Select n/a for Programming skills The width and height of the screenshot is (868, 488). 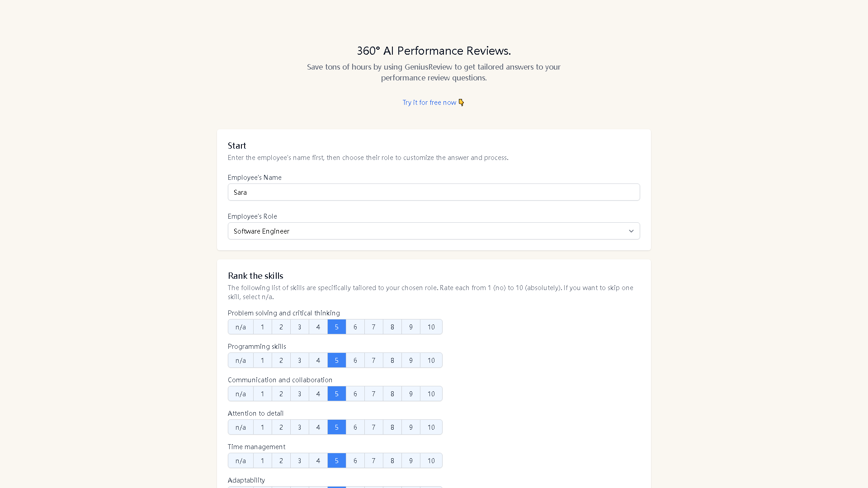(x=240, y=360)
